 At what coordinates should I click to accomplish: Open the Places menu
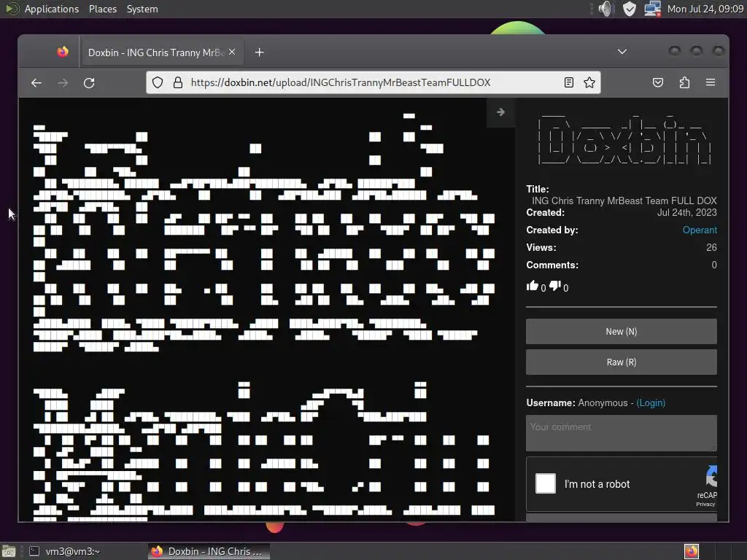(102, 9)
